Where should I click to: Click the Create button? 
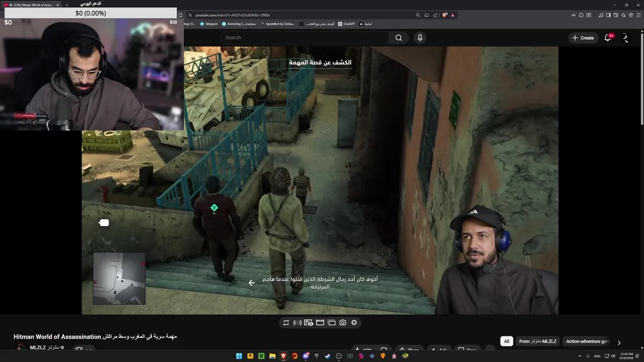(583, 38)
